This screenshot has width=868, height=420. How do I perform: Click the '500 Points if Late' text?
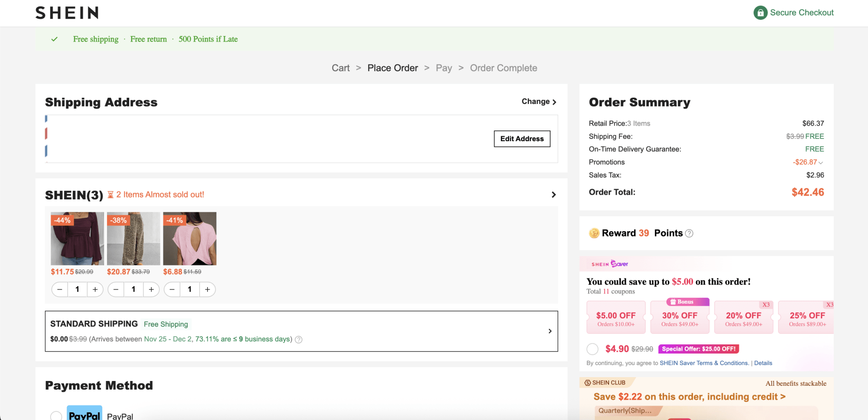click(208, 39)
